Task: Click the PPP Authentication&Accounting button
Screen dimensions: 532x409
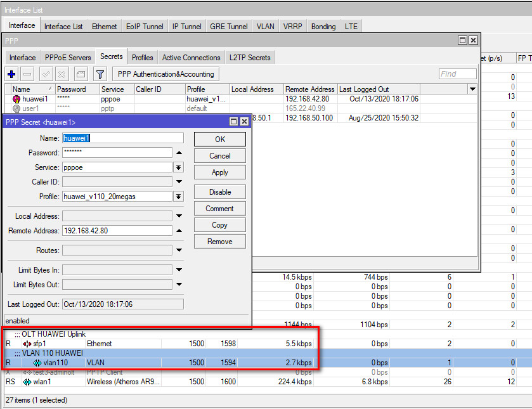Action: (x=166, y=74)
